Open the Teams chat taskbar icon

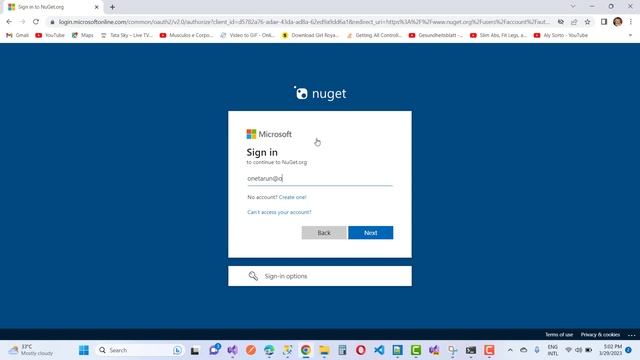(x=214, y=350)
